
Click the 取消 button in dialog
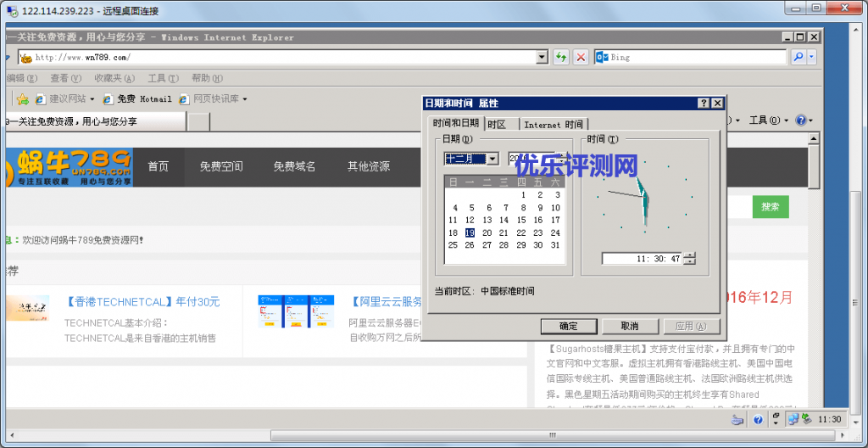(629, 327)
